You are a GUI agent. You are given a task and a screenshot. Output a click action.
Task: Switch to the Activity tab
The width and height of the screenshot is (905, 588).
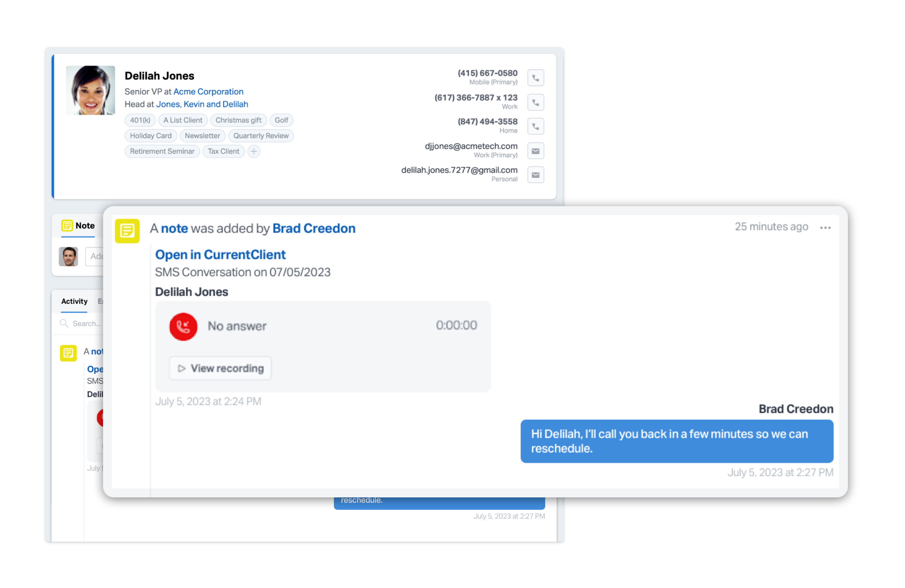(75, 301)
